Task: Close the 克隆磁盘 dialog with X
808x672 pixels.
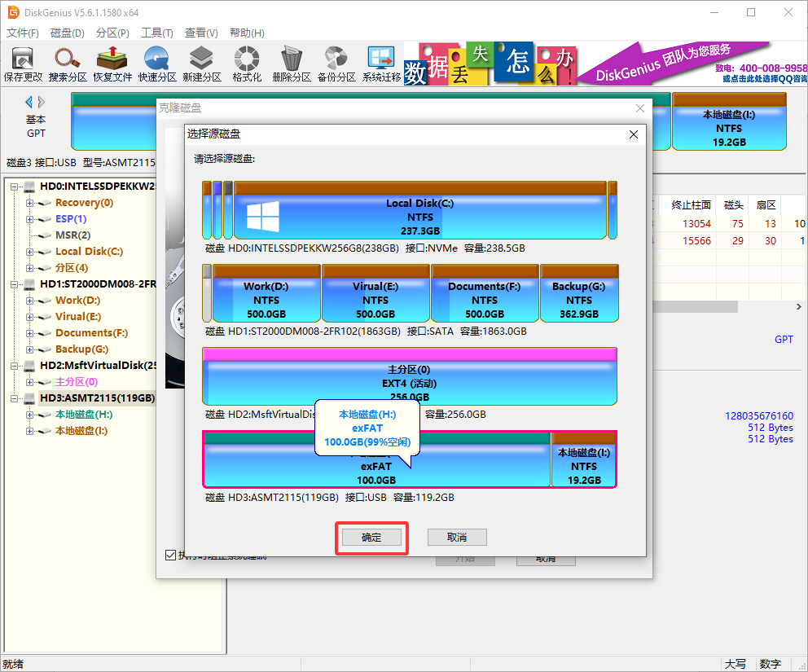Action: [x=640, y=108]
